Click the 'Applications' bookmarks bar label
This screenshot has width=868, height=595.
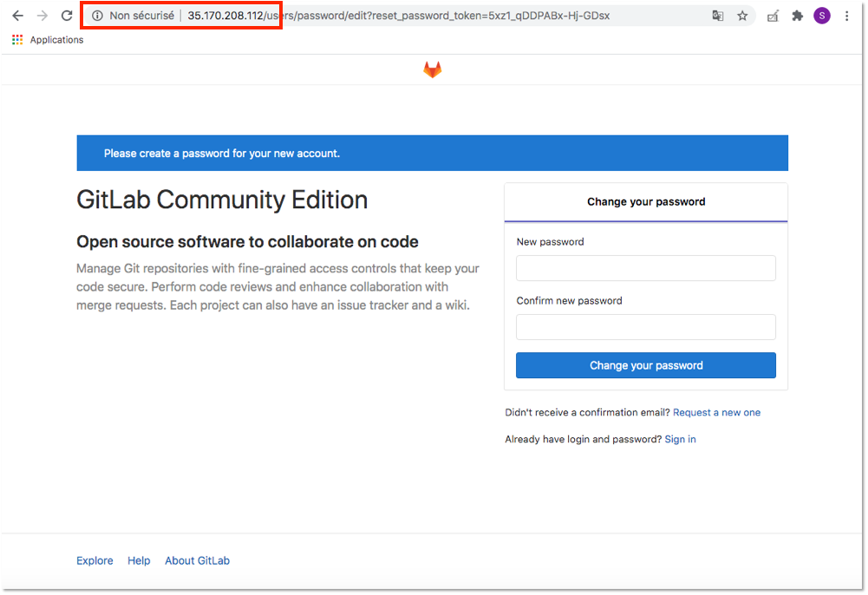pos(56,40)
